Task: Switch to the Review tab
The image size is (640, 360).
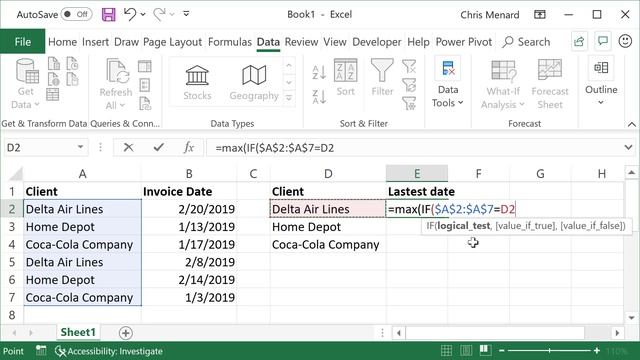Action: pos(301,42)
